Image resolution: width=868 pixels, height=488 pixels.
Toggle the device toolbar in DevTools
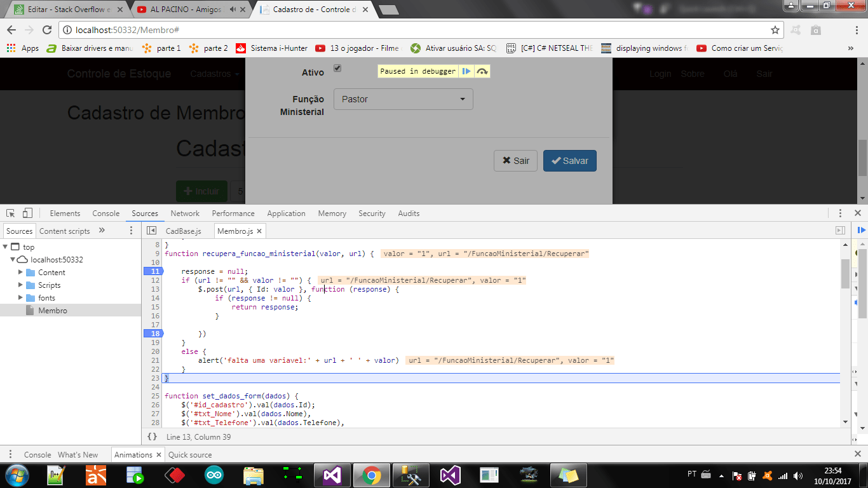point(27,213)
